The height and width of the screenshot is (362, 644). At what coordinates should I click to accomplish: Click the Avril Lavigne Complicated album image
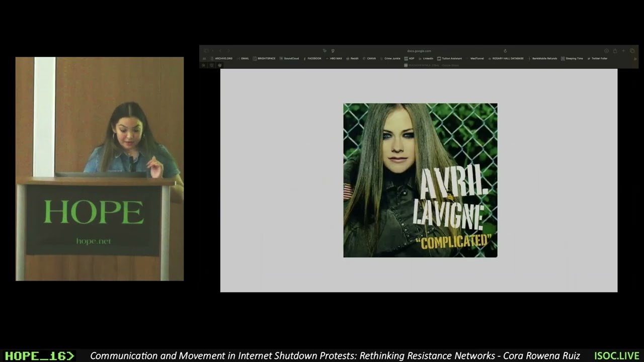420,180
